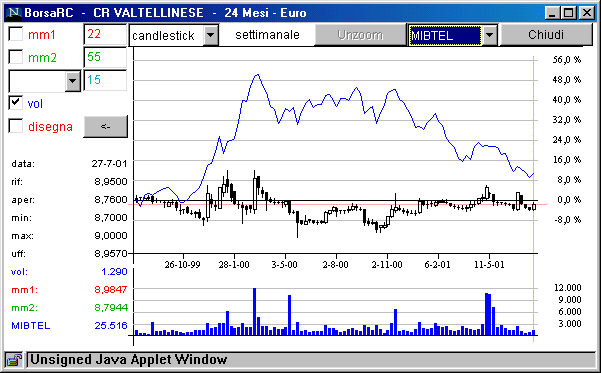The width and height of the screenshot is (601, 373).
Task: Click the Unzoom button
Action: tap(360, 35)
